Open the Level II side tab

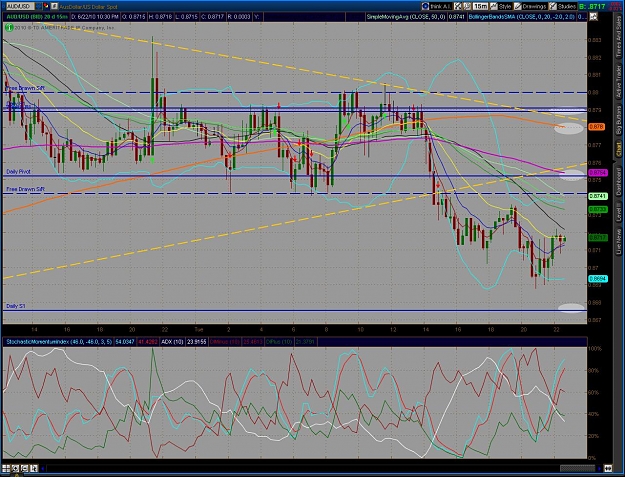click(619, 212)
